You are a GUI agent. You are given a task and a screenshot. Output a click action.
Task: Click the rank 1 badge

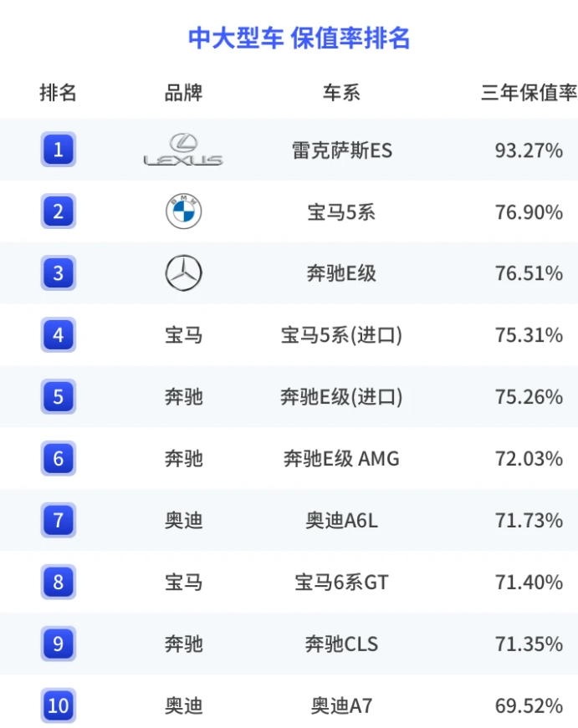click(x=58, y=150)
